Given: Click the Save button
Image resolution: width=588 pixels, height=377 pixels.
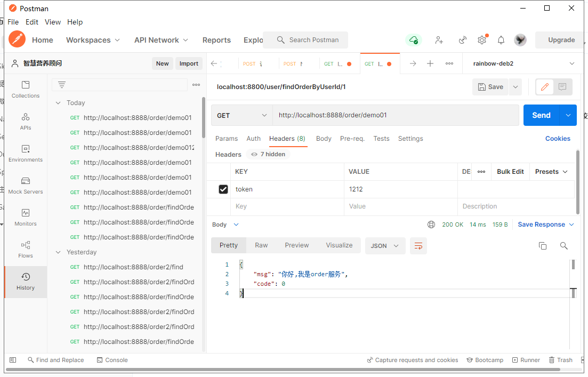Looking at the screenshot, I should click(x=490, y=87).
